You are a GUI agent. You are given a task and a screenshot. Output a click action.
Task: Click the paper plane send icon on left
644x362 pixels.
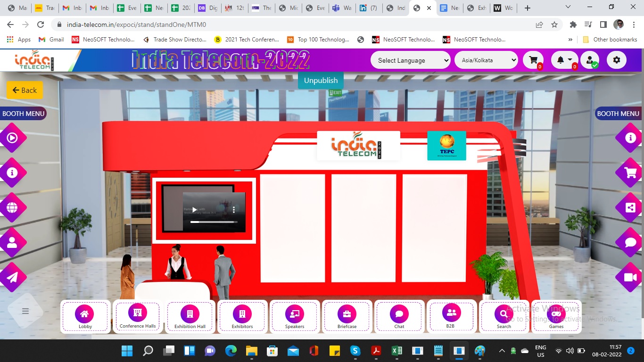click(x=12, y=277)
